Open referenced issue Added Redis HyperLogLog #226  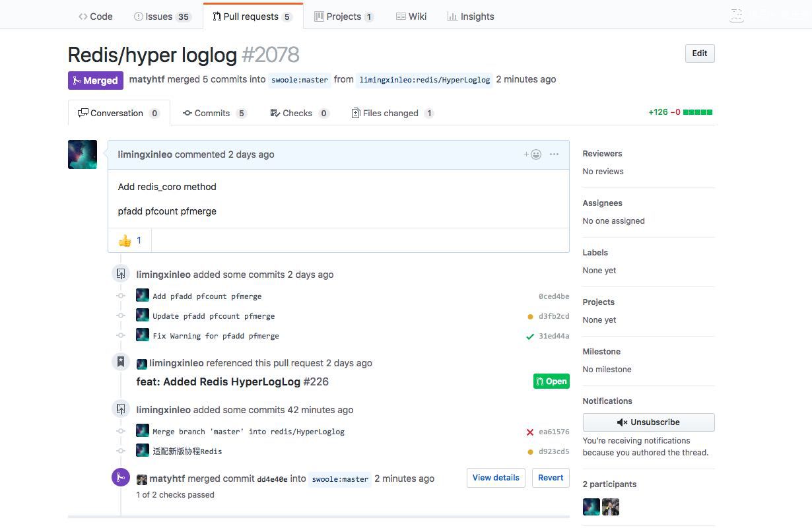(x=232, y=381)
